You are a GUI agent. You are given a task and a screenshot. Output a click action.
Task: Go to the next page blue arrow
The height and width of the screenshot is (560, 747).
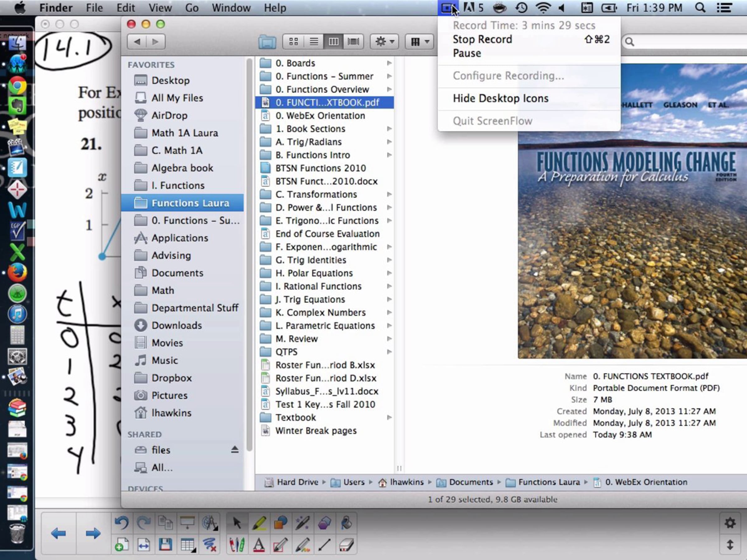(93, 534)
